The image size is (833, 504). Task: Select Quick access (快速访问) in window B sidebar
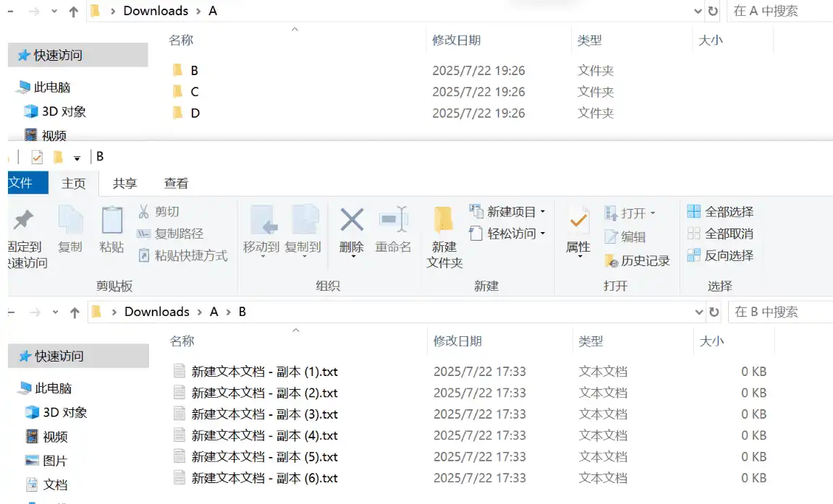point(79,356)
